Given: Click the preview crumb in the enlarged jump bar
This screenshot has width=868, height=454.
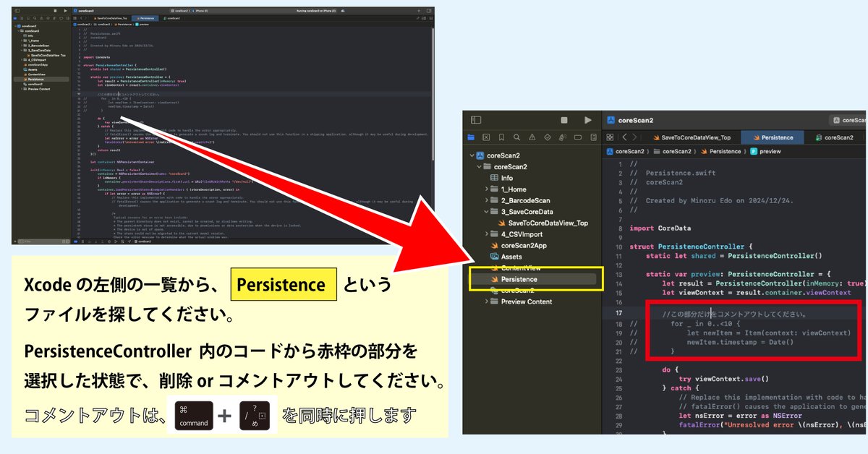Looking at the screenshot, I should (x=766, y=151).
